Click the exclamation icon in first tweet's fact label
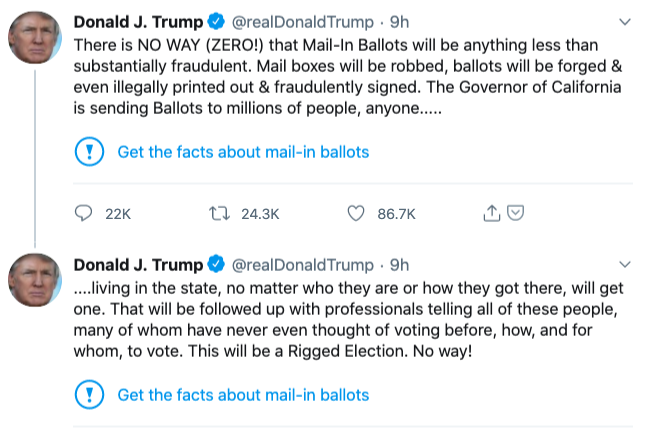649x429 pixels. 89,152
